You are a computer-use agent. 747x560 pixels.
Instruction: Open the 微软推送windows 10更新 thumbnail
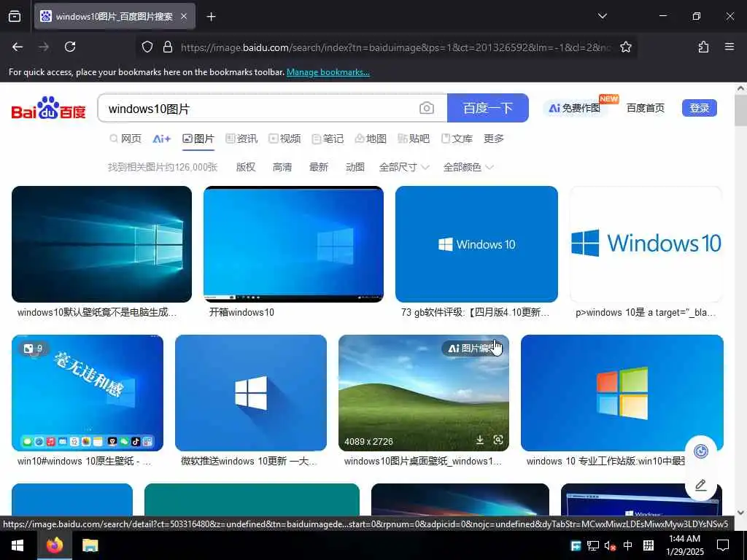click(x=251, y=393)
